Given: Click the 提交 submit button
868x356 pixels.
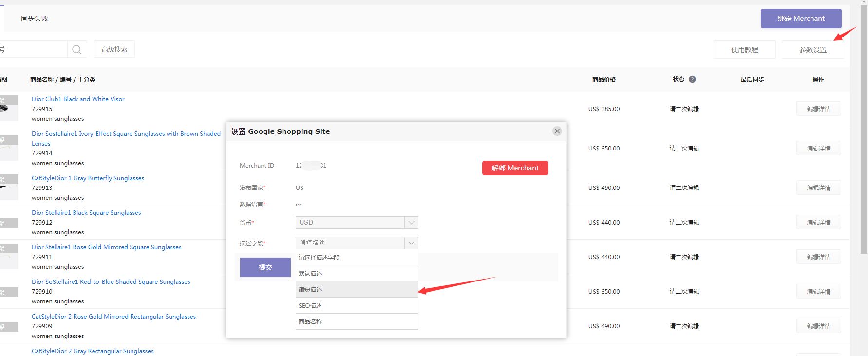Looking at the screenshot, I should [x=265, y=267].
